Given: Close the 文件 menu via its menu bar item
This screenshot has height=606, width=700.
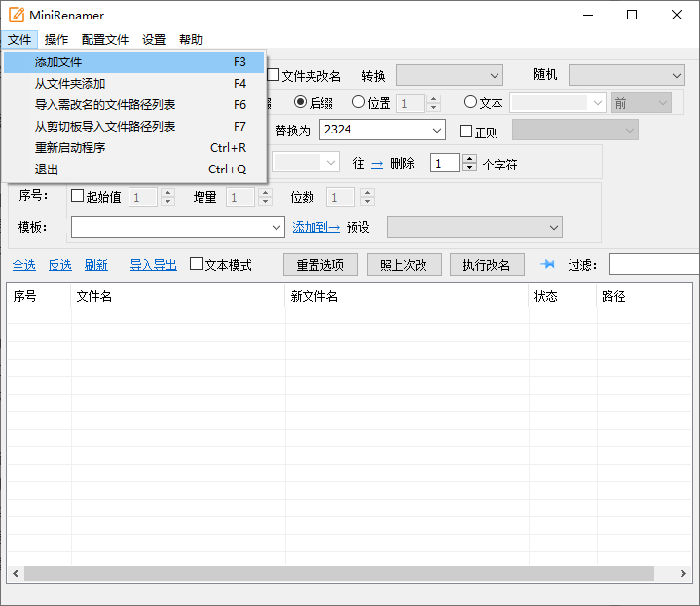Looking at the screenshot, I should [19, 39].
